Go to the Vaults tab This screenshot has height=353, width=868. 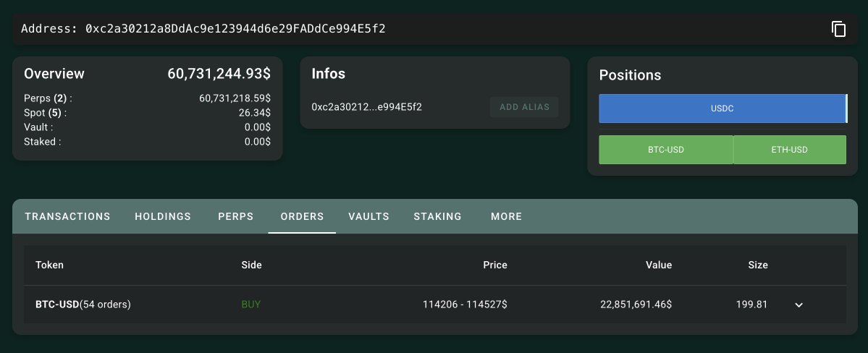click(x=368, y=216)
